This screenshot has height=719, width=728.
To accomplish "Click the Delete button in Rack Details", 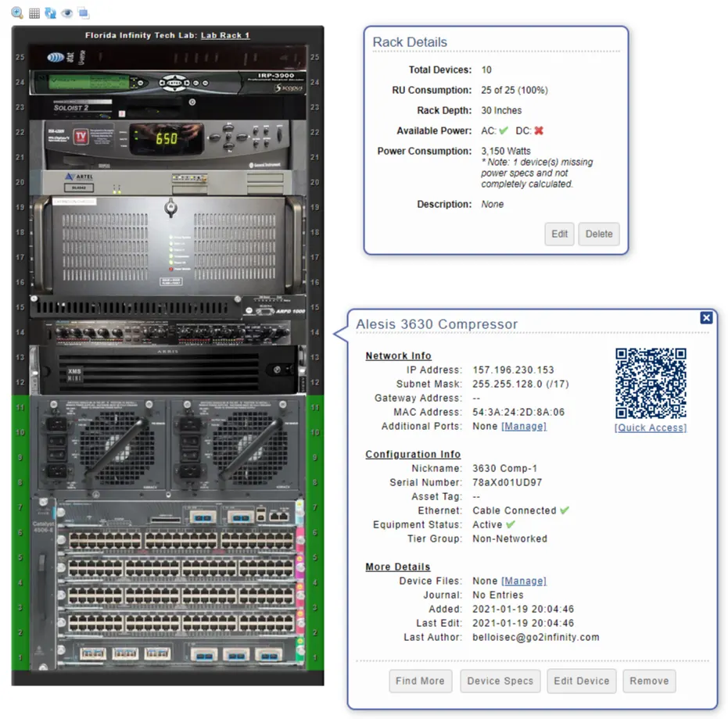I will [599, 234].
